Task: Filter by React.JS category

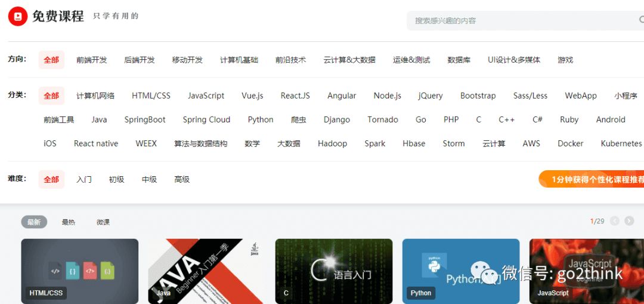Action: [x=295, y=96]
